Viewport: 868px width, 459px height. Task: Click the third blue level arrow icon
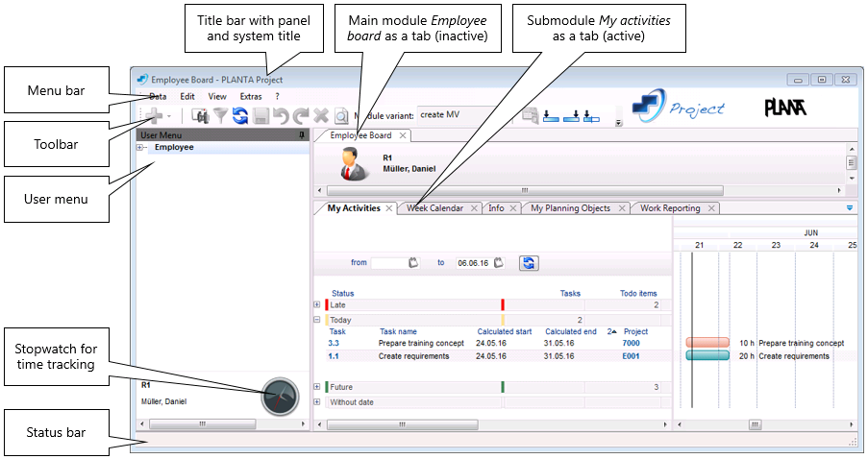(591, 116)
